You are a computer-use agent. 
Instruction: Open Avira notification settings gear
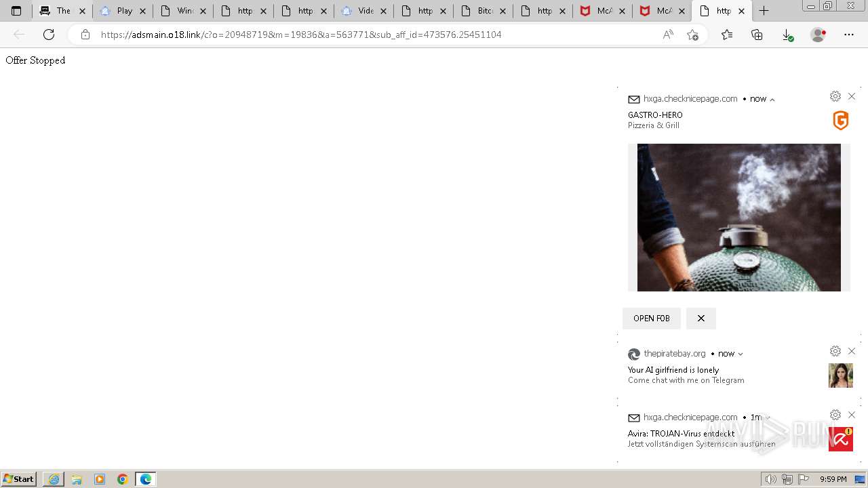pos(835,415)
